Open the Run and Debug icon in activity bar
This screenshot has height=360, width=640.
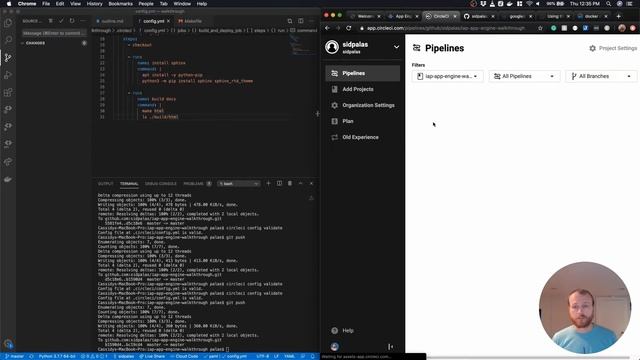click(8, 75)
